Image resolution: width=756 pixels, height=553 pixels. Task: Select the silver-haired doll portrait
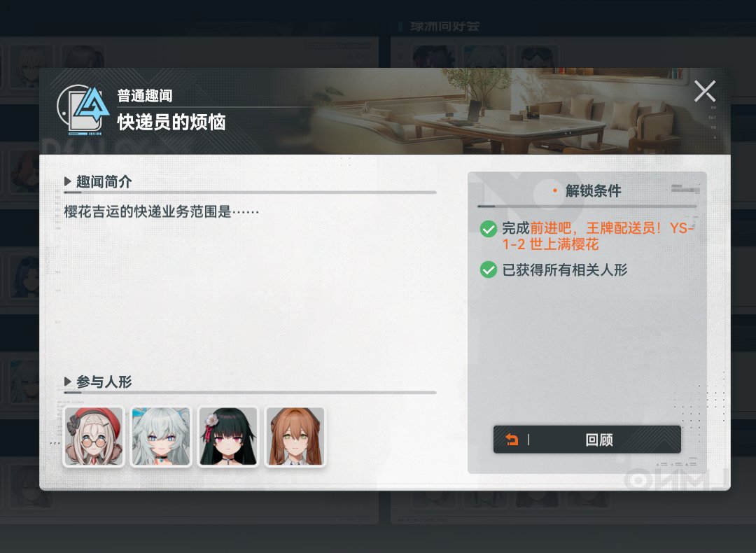tap(161, 437)
